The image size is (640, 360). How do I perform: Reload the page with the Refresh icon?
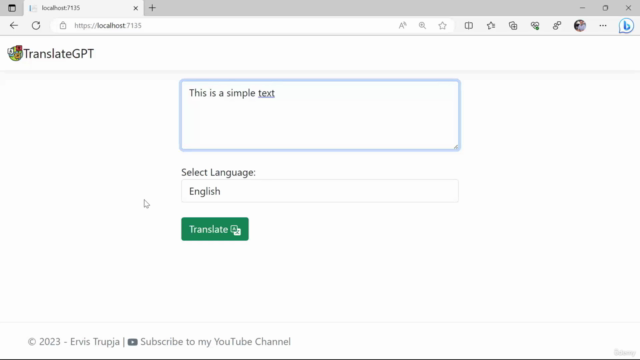36,25
